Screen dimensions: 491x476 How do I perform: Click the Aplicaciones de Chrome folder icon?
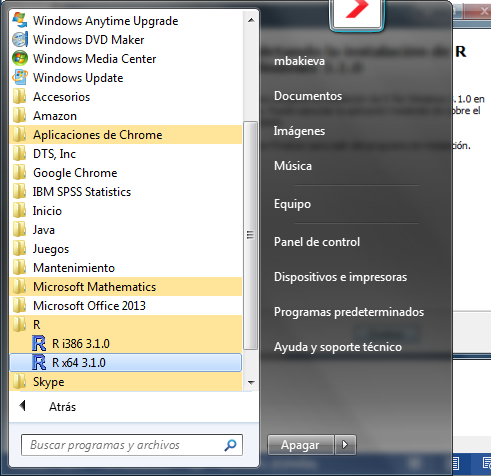tap(20, 134)
